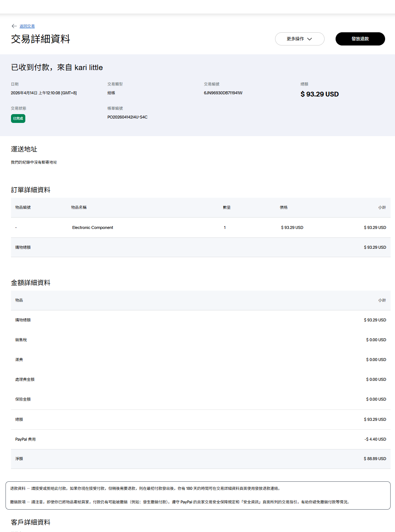Click the 退款資料 notice text
This screenshot has width=395, height=532.
tap(145, 489)
